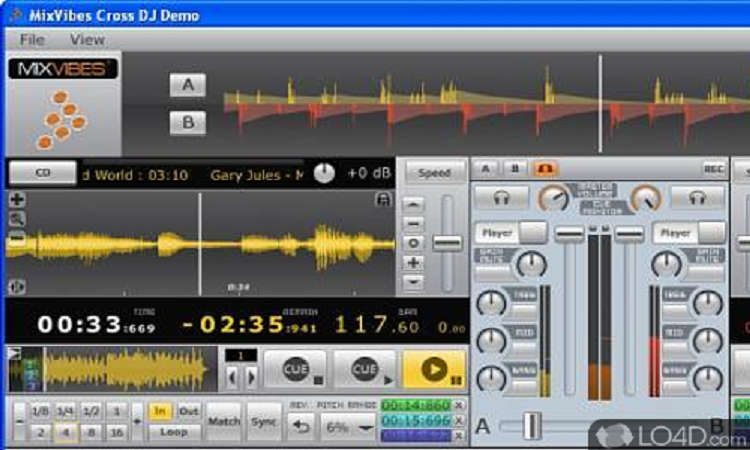This screenshot has width=750, height=450.
Task: Click the previous cue point arrow
Action: [232, 377]
